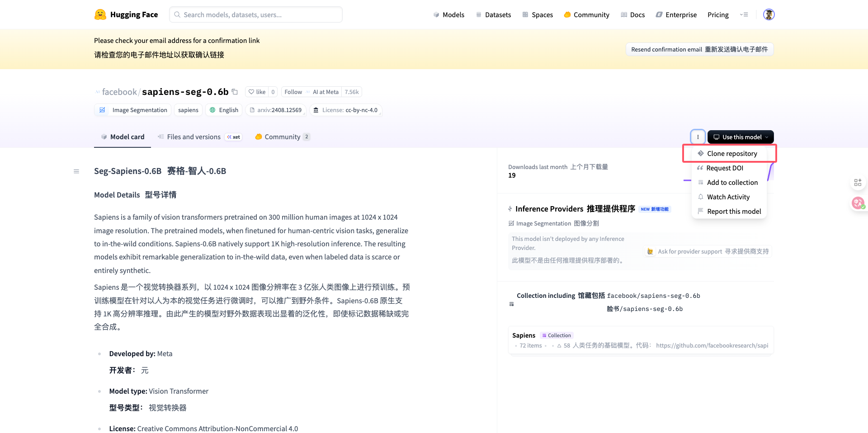Click the Datasets icon in navbar

pos(479,15)
